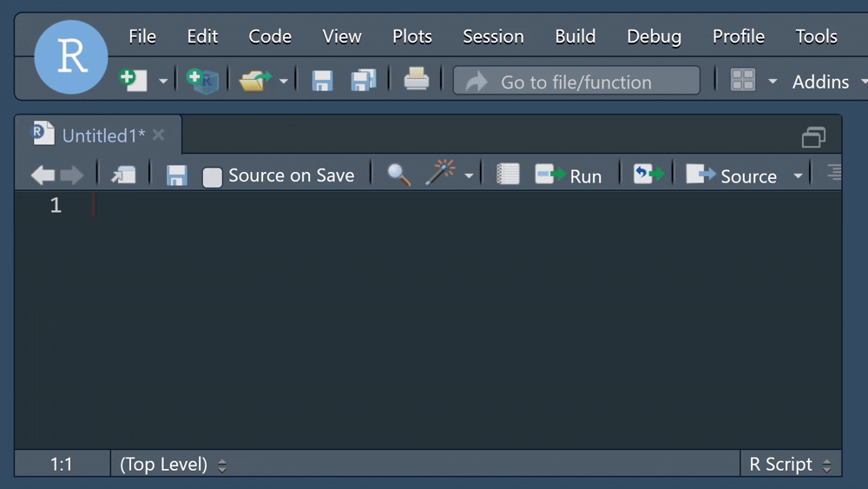
Task: Toggle the Source on Save checkbox
Action: point(212,177)
